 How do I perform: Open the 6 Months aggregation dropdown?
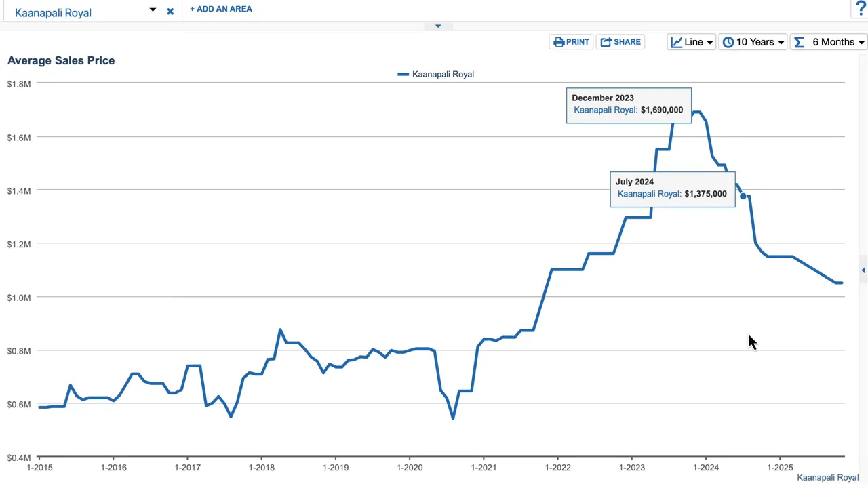[x=861, y=41]
